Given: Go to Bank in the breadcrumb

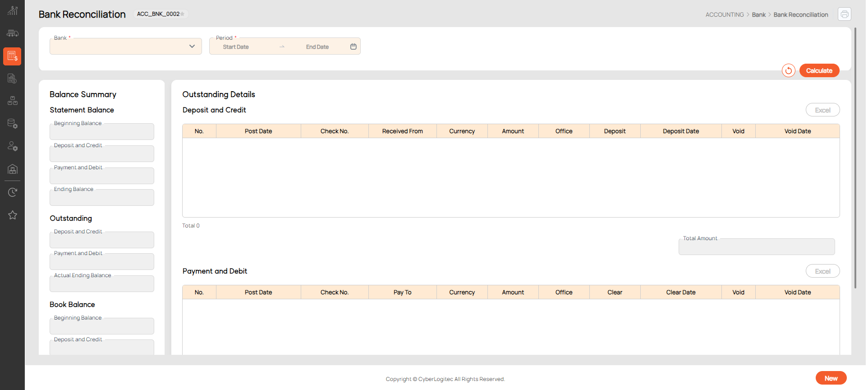Looking at the screenshot, I should (758, 15).
